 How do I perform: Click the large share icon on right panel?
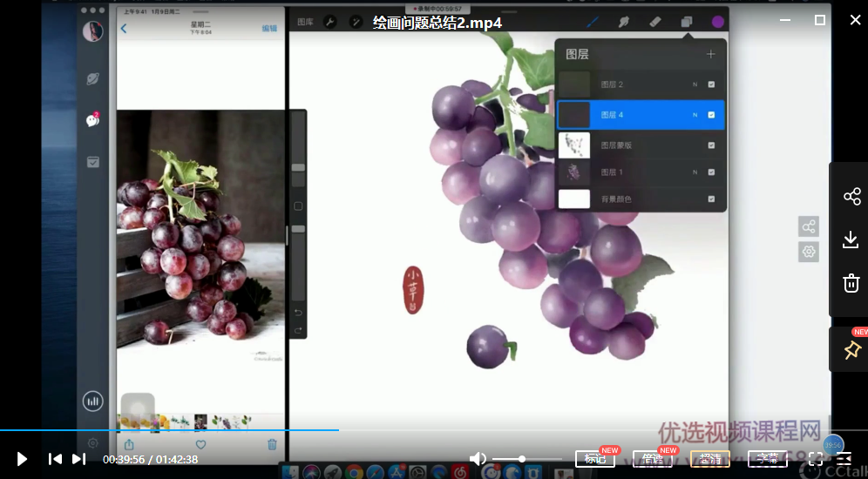coord(851,196)
